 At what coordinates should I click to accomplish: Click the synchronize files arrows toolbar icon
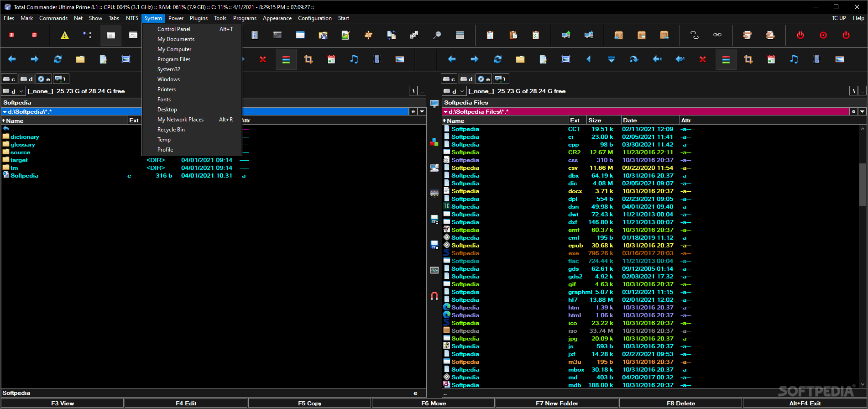pyautogui.click(x=392, y=35)
